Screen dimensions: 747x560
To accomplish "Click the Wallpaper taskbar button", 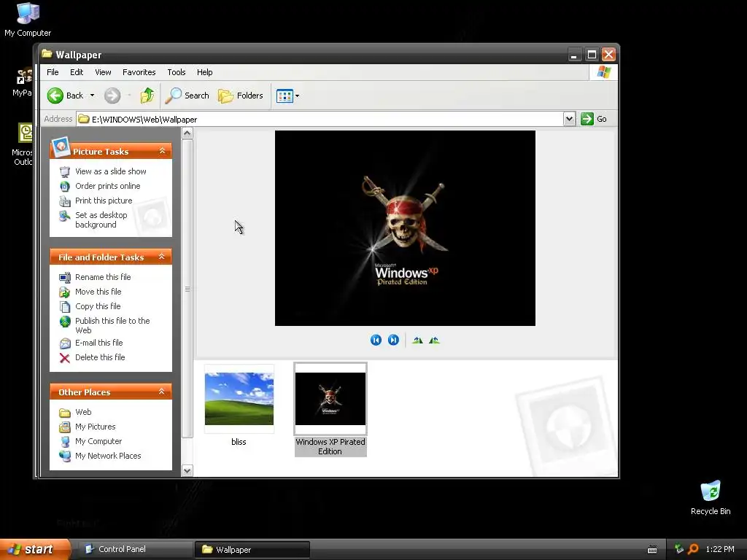I will point(252,550).
